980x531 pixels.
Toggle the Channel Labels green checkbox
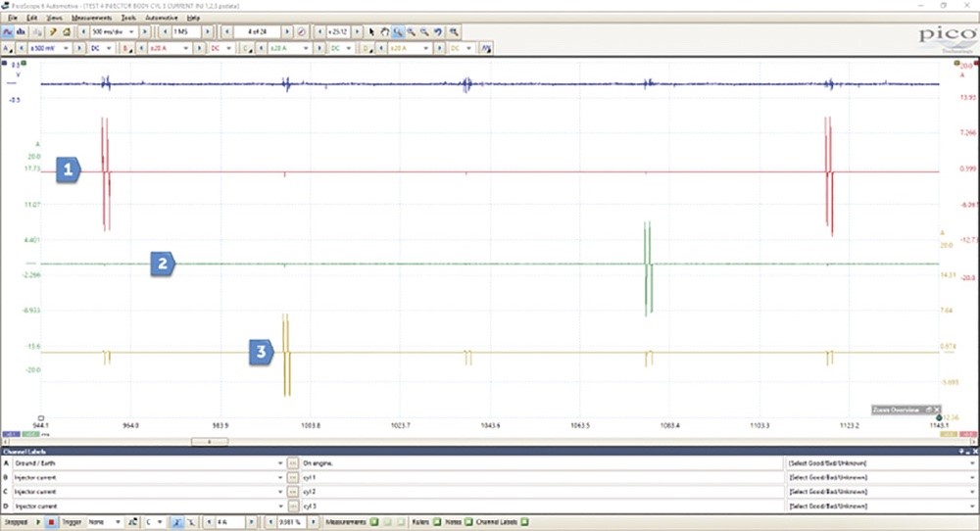tap(524, 522)
